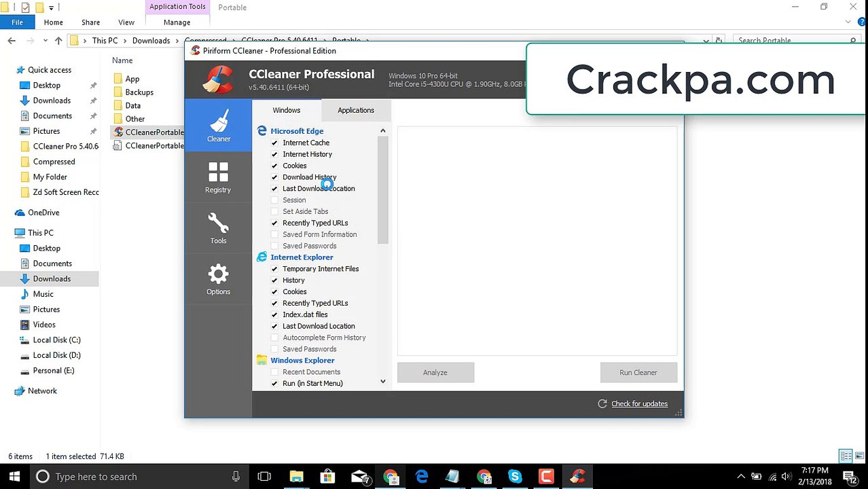Open the Backups folder
This screenshot has height=489, width=868.
click(139, 92)
